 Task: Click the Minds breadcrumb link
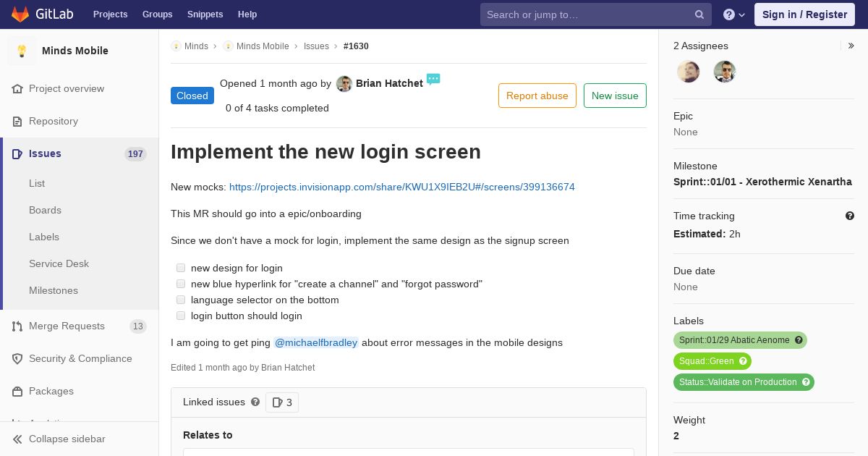click(x=196, y=46)
